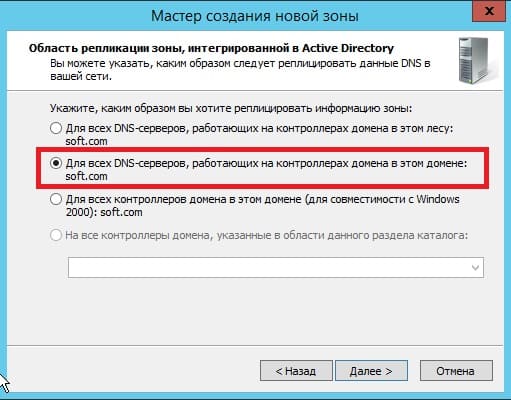Click the server tower icon in header

coord(476,61)
